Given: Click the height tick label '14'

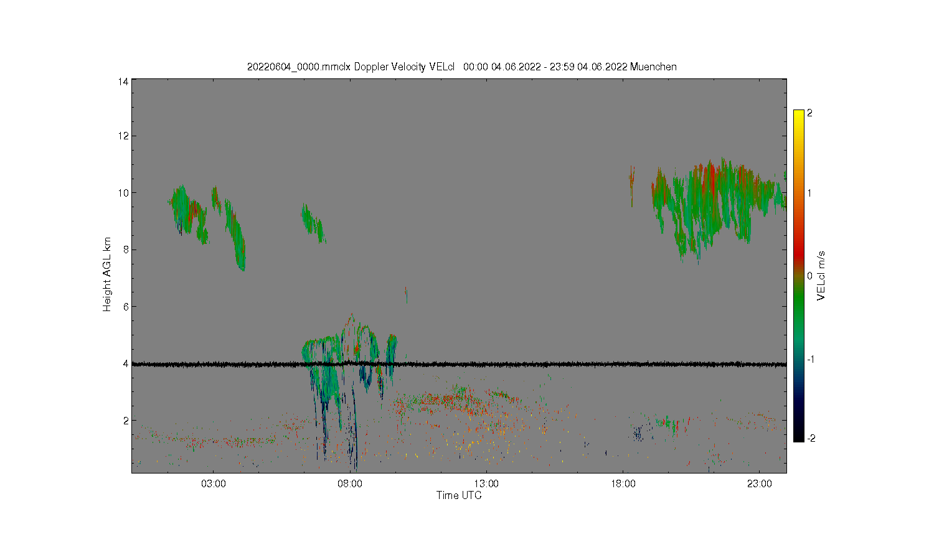Looking at the screenshot, I should pyautogui.click(x=123, y=82).
